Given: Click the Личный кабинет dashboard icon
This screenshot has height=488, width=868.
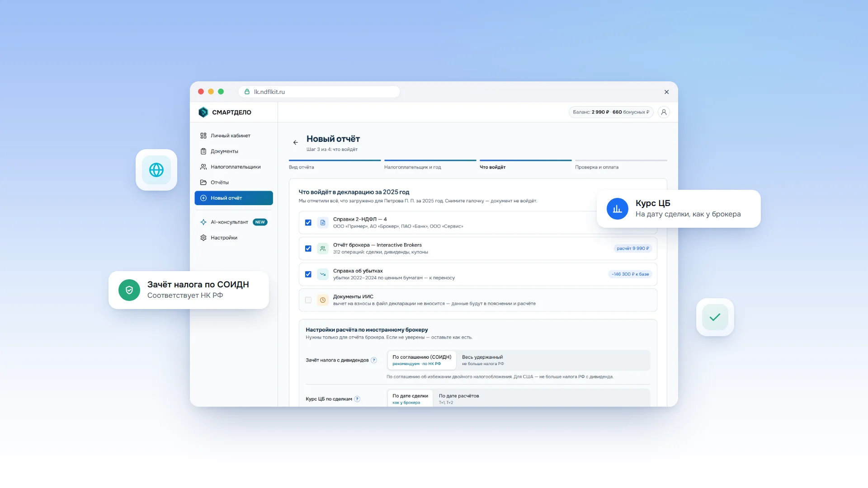Looking at the screenshot, I should (203, 136).
